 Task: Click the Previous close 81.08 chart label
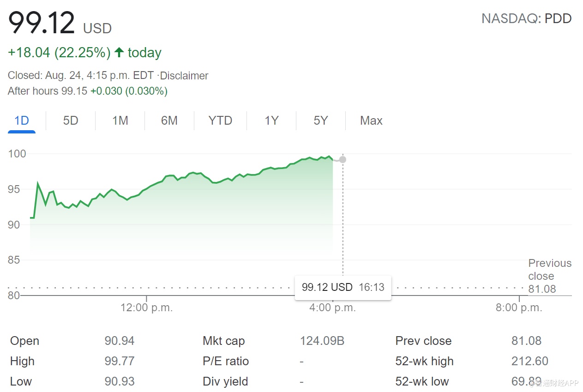click(549, 276)
